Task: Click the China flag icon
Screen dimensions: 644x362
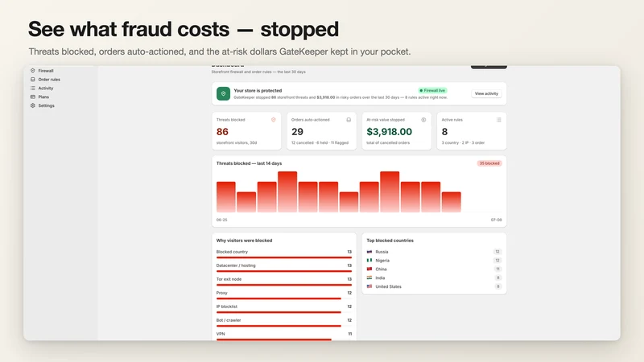Action: (369, 269)
